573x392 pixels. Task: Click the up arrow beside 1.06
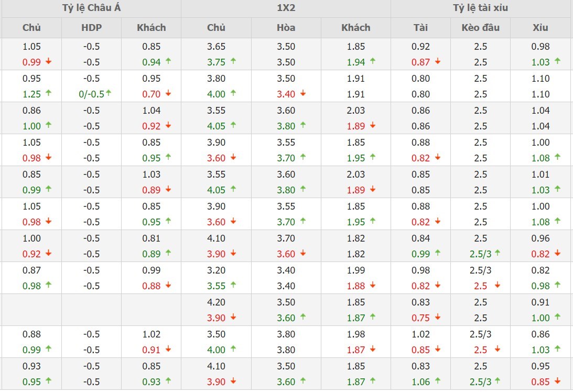(x=438, y=381)
